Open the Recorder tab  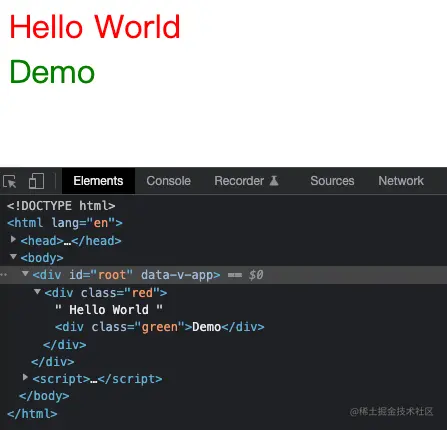[246, 181]
